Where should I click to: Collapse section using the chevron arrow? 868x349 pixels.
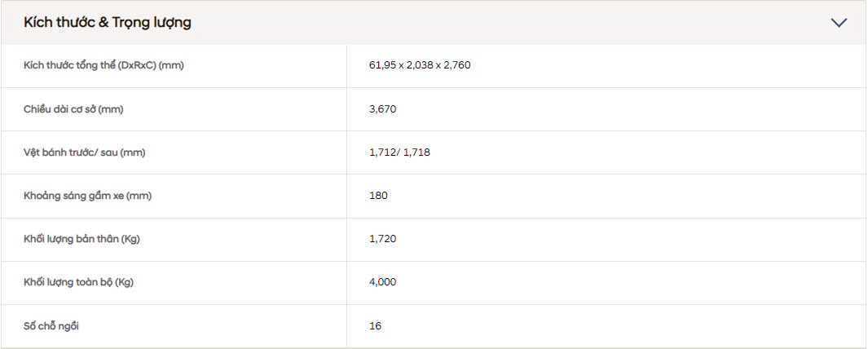pyautogui.click(x=839, y=23)
